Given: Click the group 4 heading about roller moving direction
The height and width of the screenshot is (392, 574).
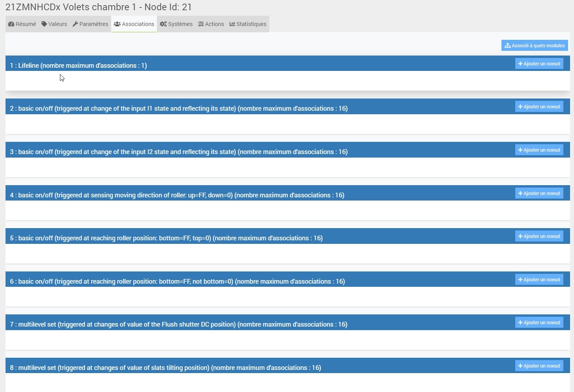Looking at the screenshot, I should (x=177, y=195).
